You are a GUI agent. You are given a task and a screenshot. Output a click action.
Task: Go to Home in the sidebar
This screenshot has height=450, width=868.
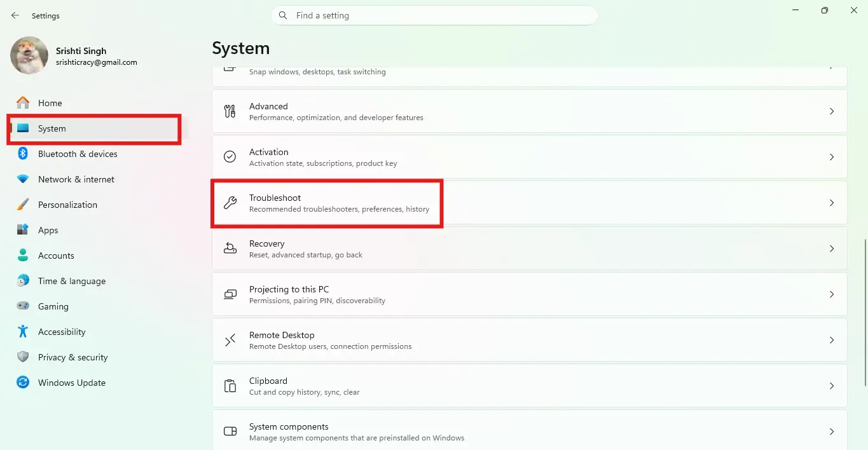click(50, 102)
